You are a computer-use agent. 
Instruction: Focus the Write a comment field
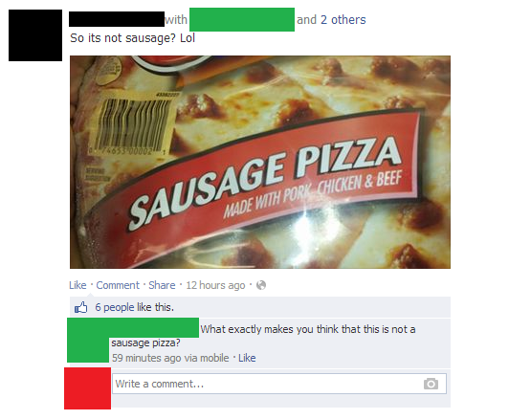279,384
